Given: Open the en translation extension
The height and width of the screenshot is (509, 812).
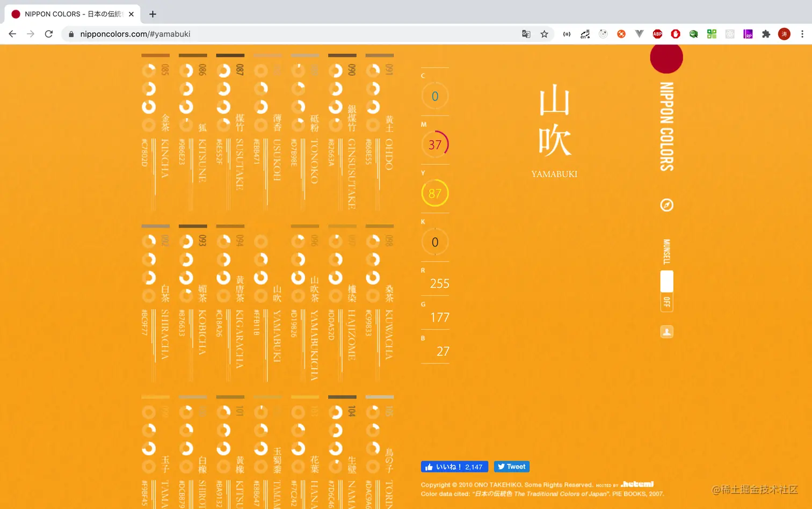Looking at the screenshot, I should coord(585,34).
